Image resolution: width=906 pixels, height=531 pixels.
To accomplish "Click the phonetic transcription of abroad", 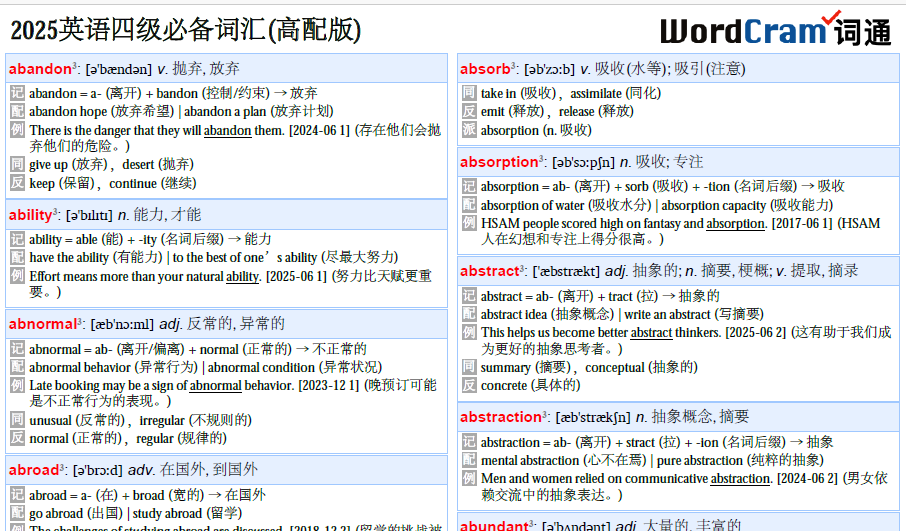I will coord(97,470).
